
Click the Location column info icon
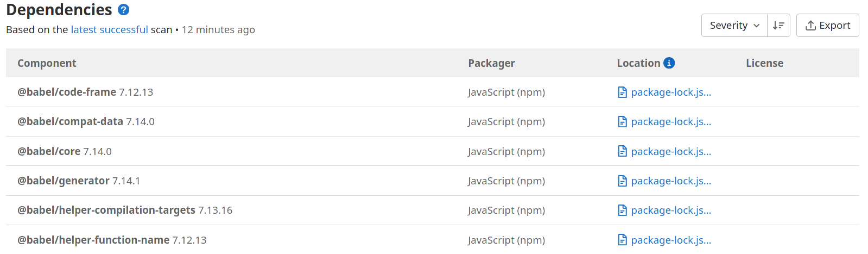(x=669, y=63)
